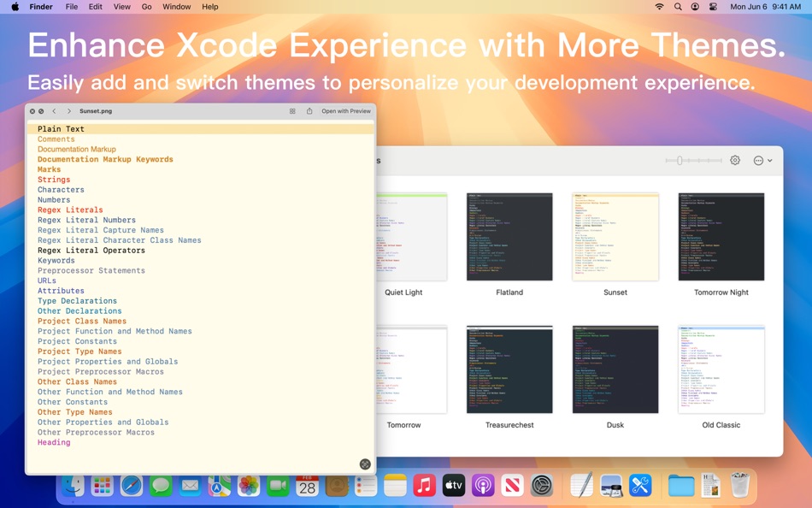Screen dimensions: 812x508
Task: Open Reminders from the Dock
Action: (x=366, y=486)
